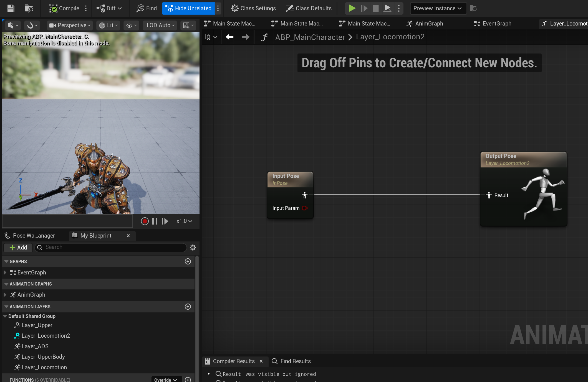Screen dimensions: 588x382
Task: Expand the AnimGraph tree item
Action: [5, 295]
